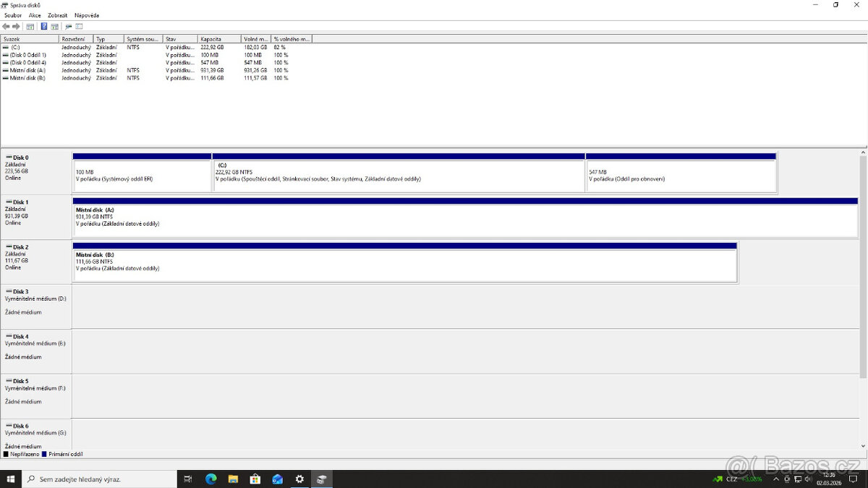Click the blue Primární oddíl legend swatch
This screenshot has height=488, width=868.
(45, 454)
